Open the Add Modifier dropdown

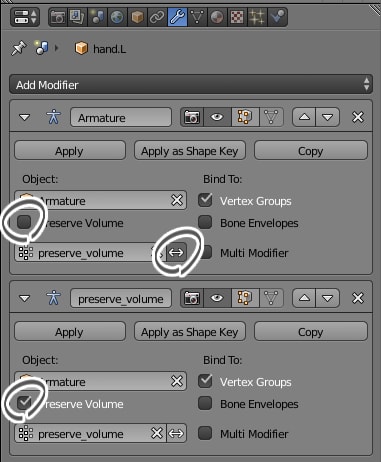(191, 84)
